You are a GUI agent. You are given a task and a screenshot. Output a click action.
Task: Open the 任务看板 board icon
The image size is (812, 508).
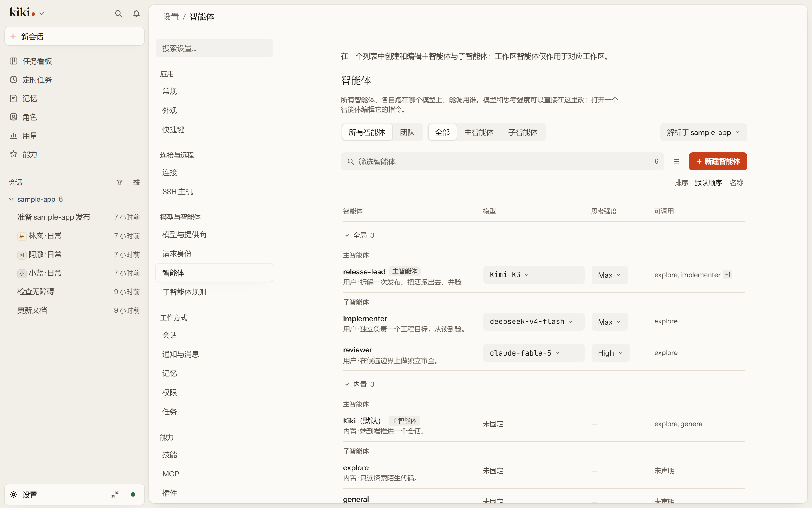tap(14, 61)
